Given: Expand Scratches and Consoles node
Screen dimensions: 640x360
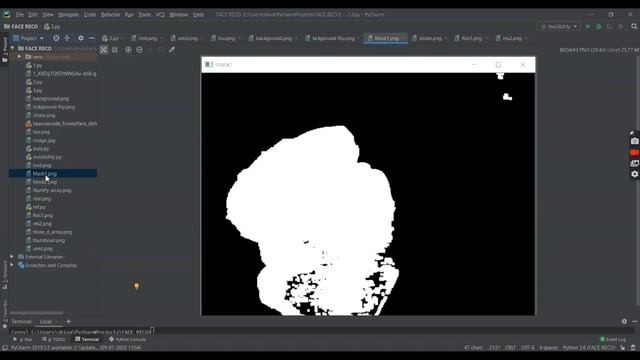Looking at the screenshot, I should [x=12, y=265].
